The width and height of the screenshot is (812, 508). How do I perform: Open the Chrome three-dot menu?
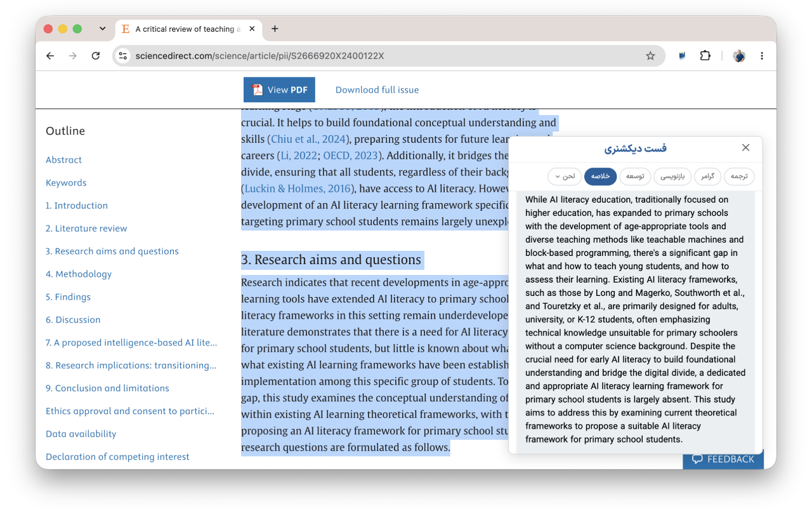(x=762, y=56)
